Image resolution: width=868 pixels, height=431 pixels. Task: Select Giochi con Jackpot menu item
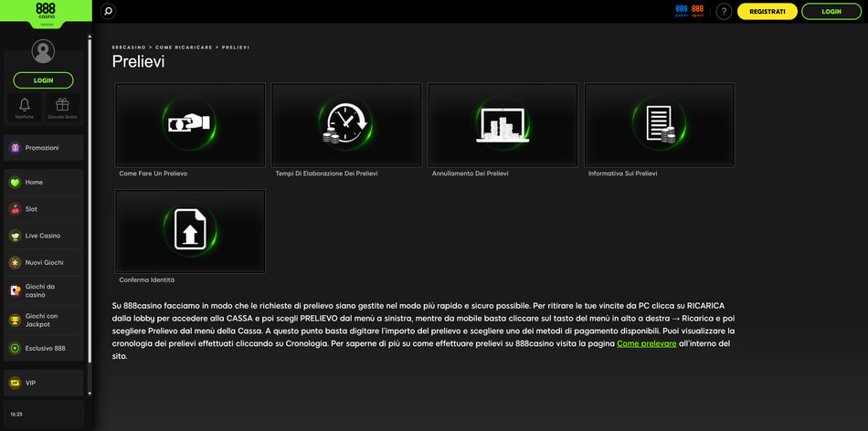coord(43,320)
